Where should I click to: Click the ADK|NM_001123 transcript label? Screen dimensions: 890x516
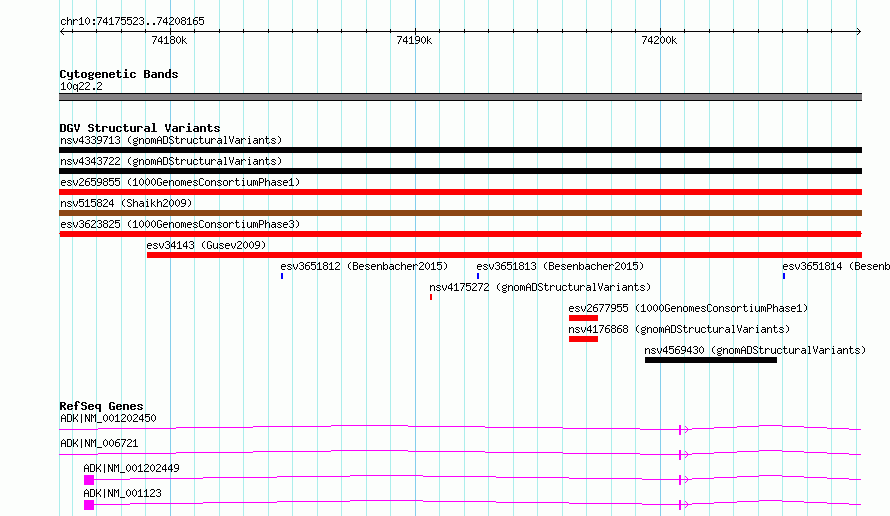point(122,493)
